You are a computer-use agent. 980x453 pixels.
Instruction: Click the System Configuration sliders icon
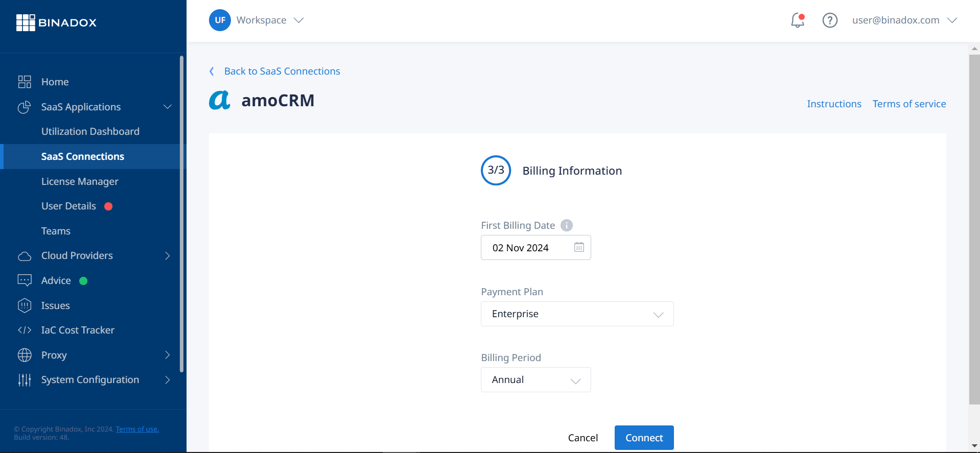(25, 379)
